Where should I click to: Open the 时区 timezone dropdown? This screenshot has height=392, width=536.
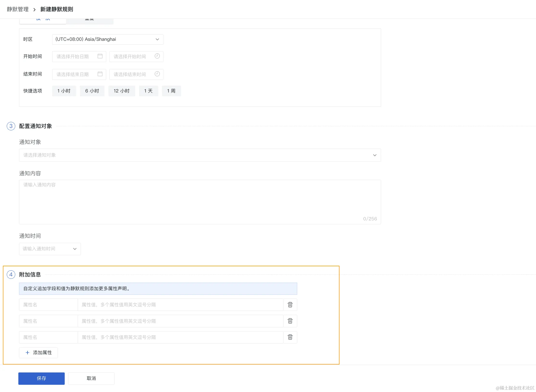[108, 39]
